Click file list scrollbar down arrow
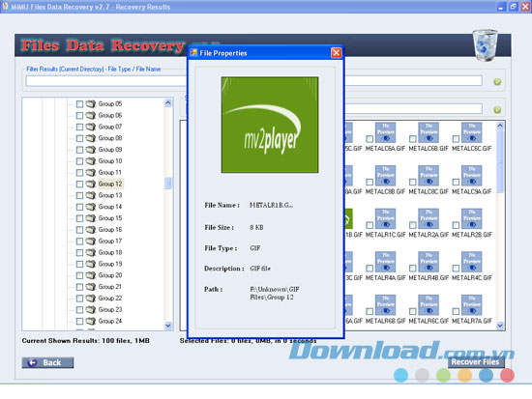 click(500, 326)
